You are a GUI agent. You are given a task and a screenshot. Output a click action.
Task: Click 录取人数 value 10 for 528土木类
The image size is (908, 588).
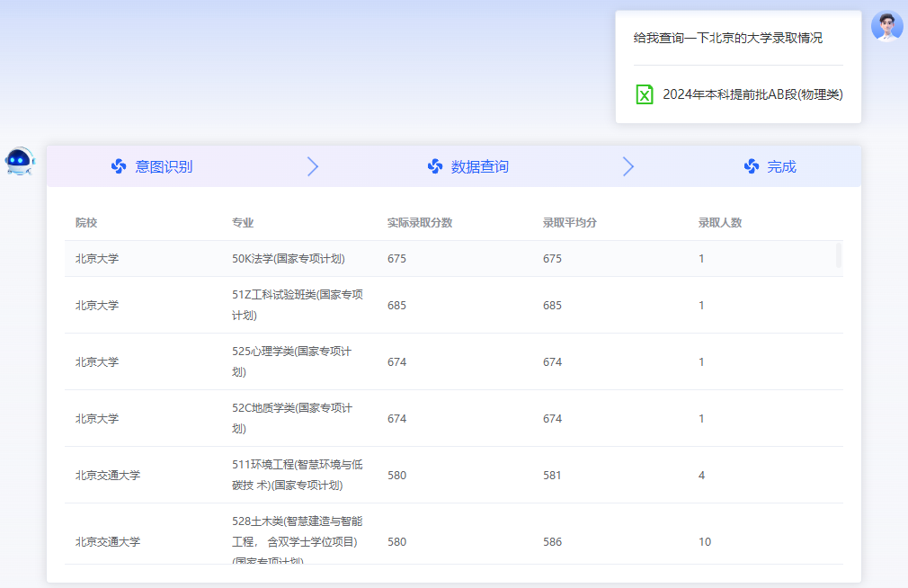click(x=705, y=542)
